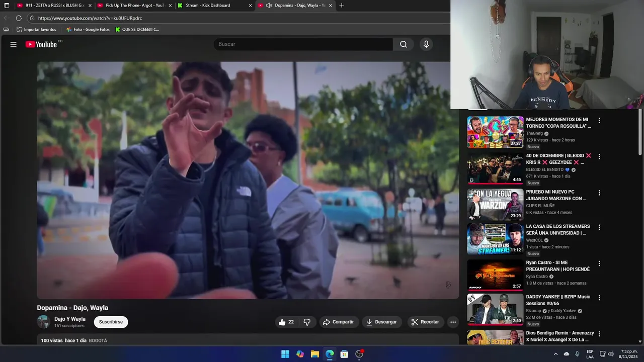Open the YouTube hamburger guide menu
The height and width of the screenshot is (362, 644).
pos(14,44)
